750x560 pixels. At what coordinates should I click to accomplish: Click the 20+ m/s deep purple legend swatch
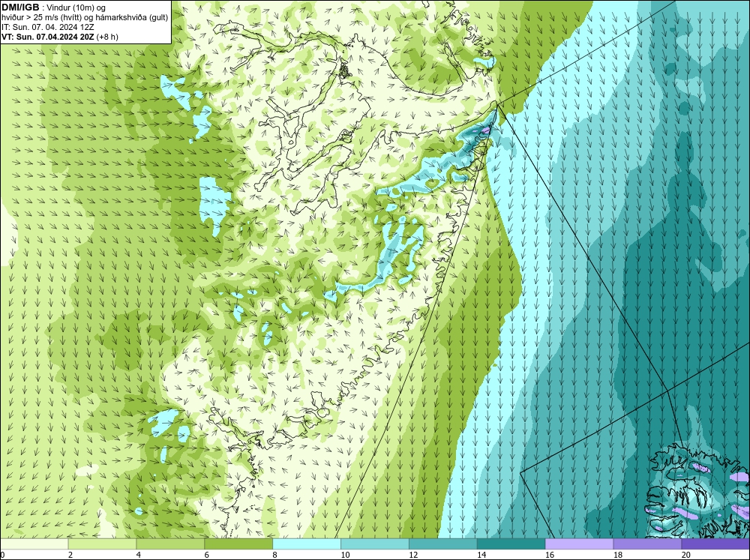tap(715, 544)
